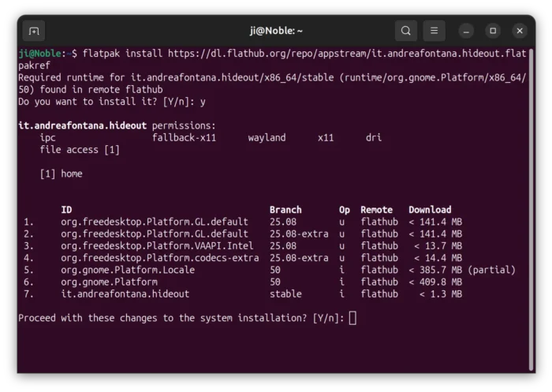The image size is (552, 392).
Task: Click the Remote column header
Action: [x=376, y=210]
